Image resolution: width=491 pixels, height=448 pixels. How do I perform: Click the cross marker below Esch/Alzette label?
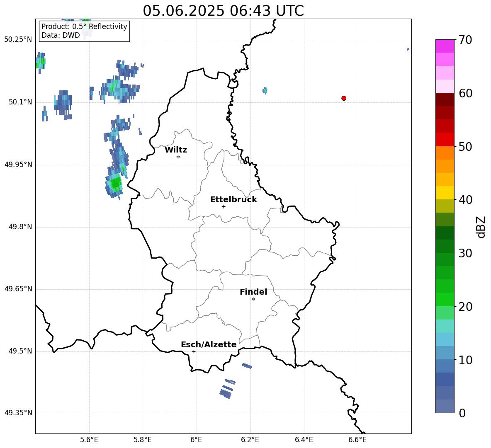pos(194,351)
